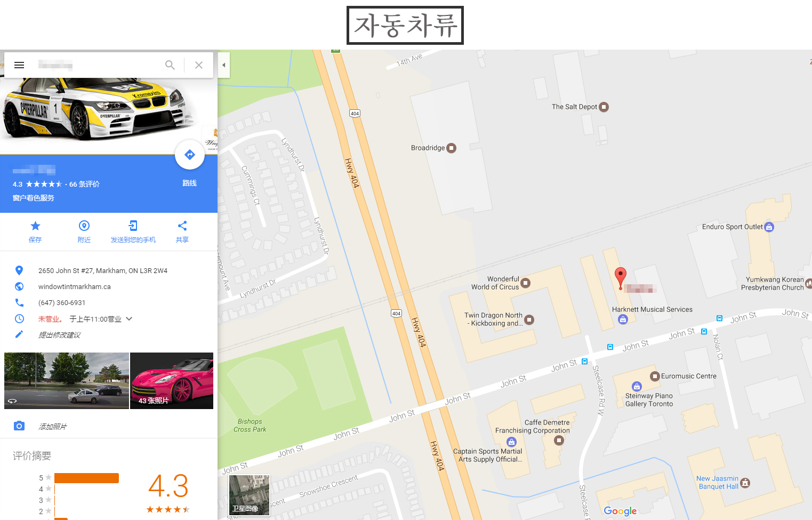Search nearby places icon
Viewport: 812px width, 520px height.
(x=84, y=226)
